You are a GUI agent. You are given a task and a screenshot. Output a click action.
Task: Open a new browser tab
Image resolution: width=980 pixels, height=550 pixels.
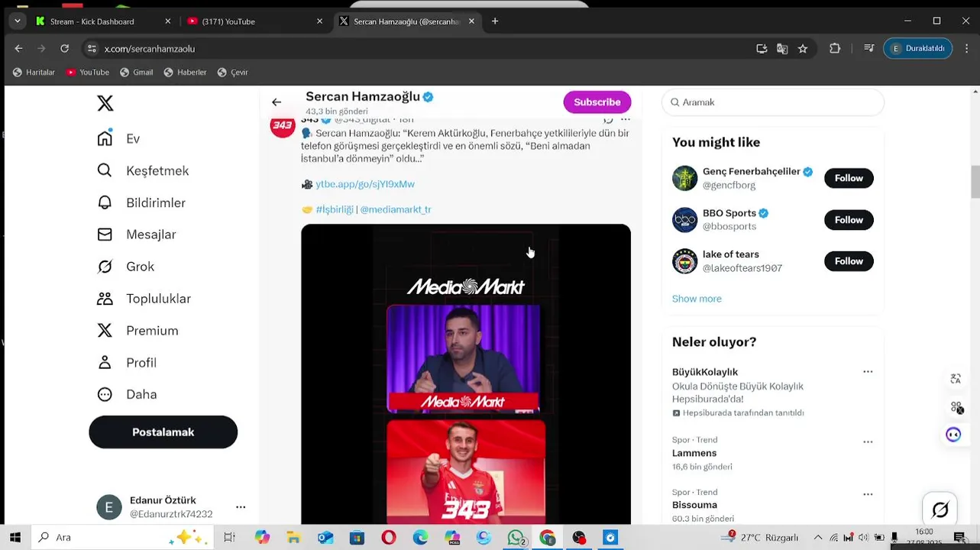click(495, 21)
